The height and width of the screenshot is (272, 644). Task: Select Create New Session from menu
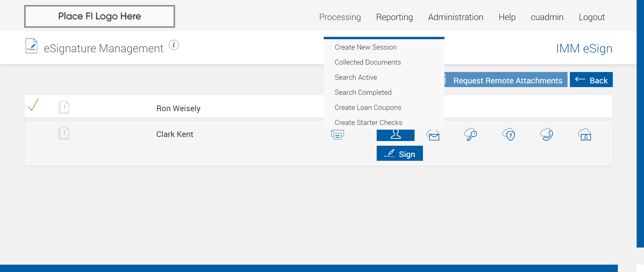click(366, 47)
